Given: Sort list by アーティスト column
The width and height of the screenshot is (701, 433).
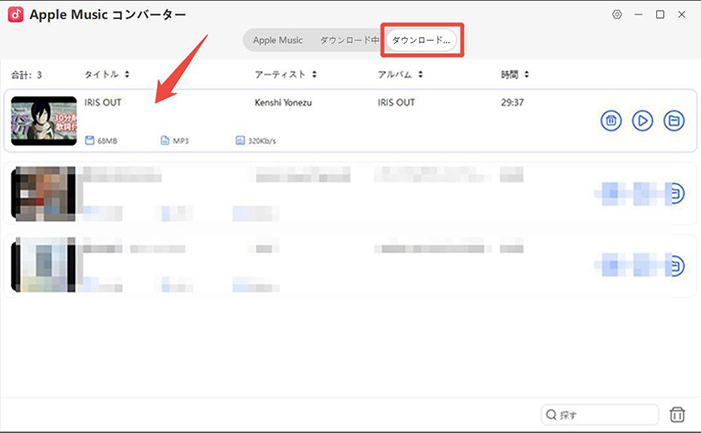Looking at the screenshot, I should coord(285,75).
